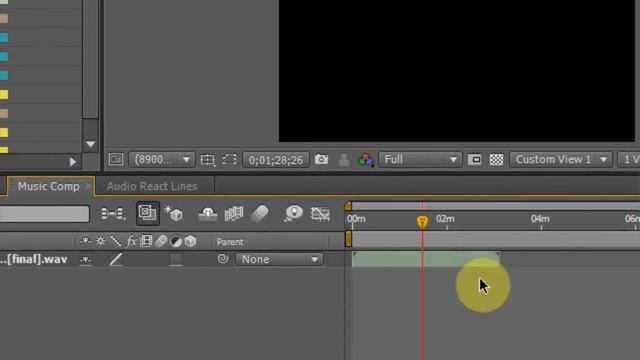Toggle the mask and shape path visibility icon
The height and width of the screenshot is (360, 640).
point(229,159)
